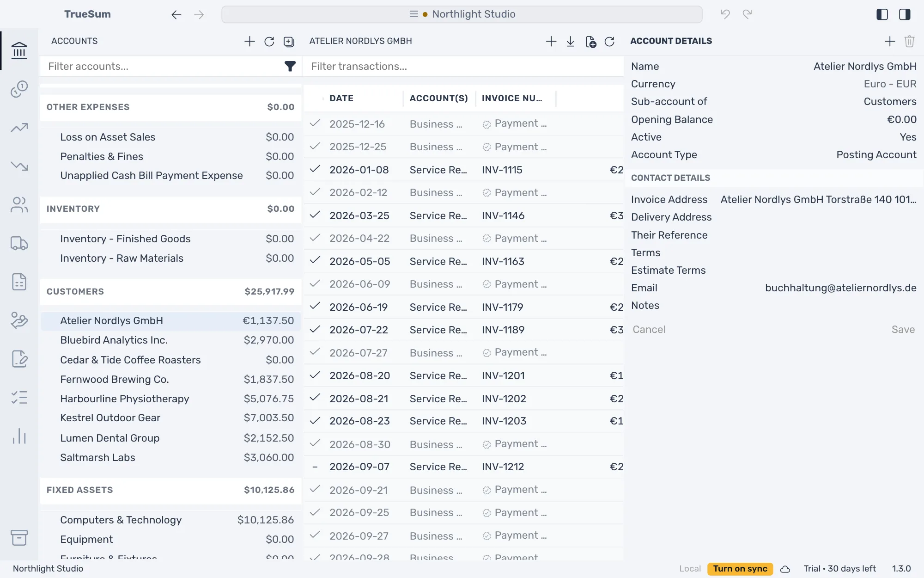924x578 pixels.
Task: Click in the Filter accounts field
Action: pyautogui.click(x=162, y=67)
